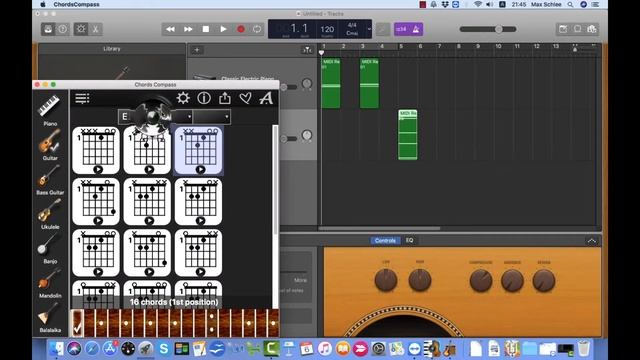Viewport: 640px width, 360px height.
Task: Open Chords Compass settings gear
Action: click(183, 98)
